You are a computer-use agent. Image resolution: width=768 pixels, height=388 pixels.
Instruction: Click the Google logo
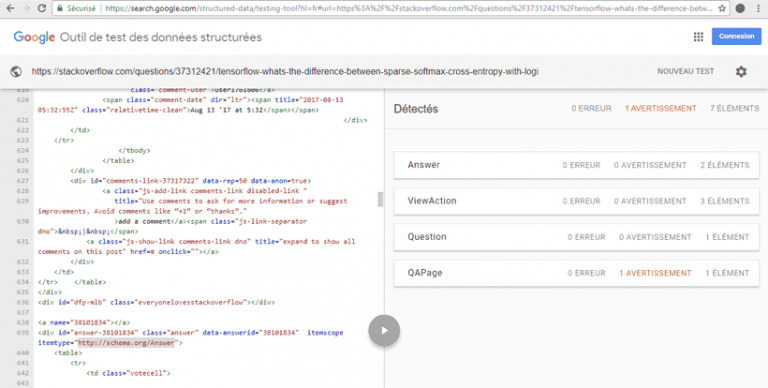tap(34, 37)
